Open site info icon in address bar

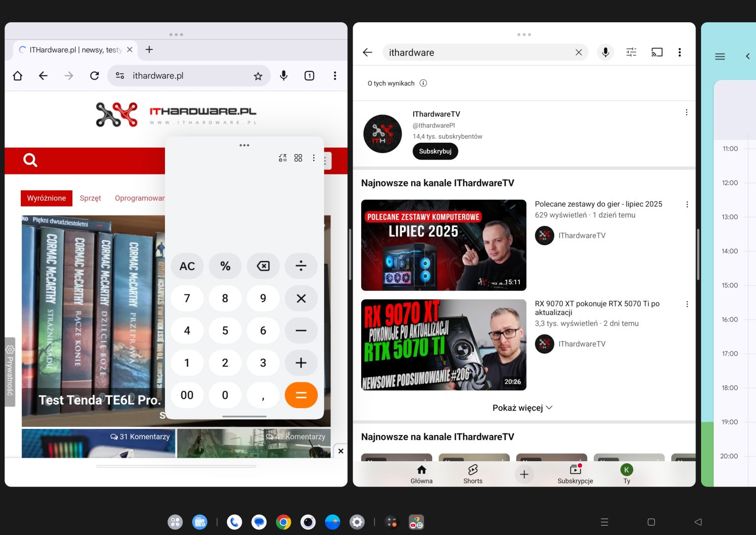[x=120, y=76]
